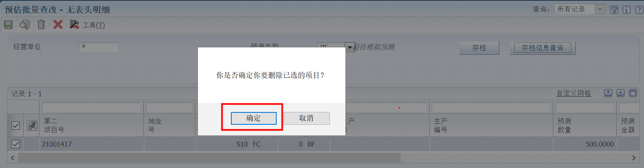
Task: Click the grid import download icon
Action: click(620, 93)
